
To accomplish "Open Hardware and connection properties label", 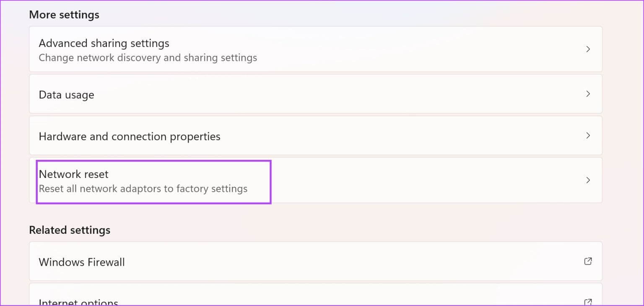I will coord(130,136).
